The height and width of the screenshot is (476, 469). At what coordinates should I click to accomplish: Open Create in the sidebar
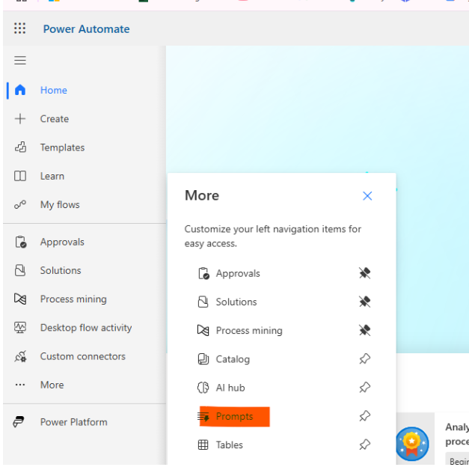point(55,119)
